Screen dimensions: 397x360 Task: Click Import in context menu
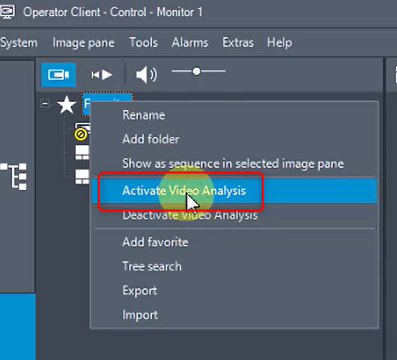coord(235,315)
